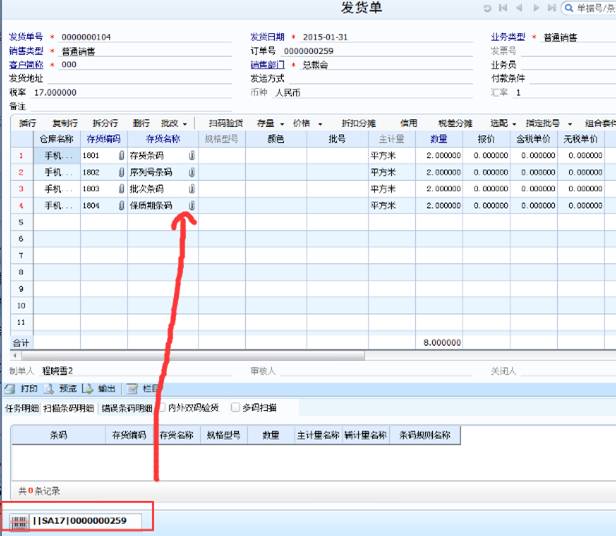Go to the first record arrow
The image size is (616, 536).
click(x=504, y=8)
